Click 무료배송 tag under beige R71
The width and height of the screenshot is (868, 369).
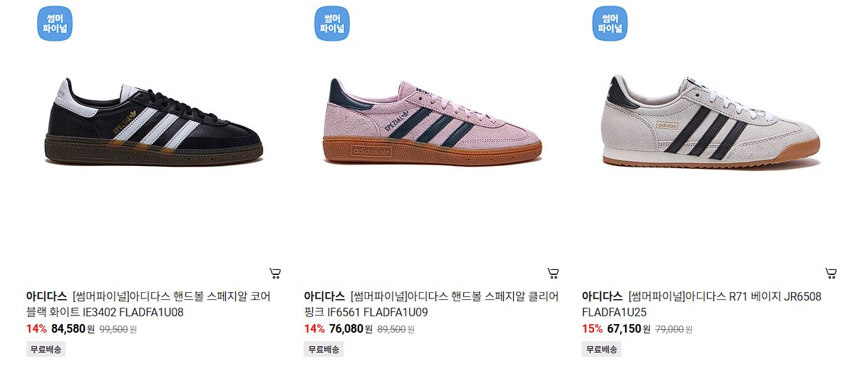coord(601,349)
